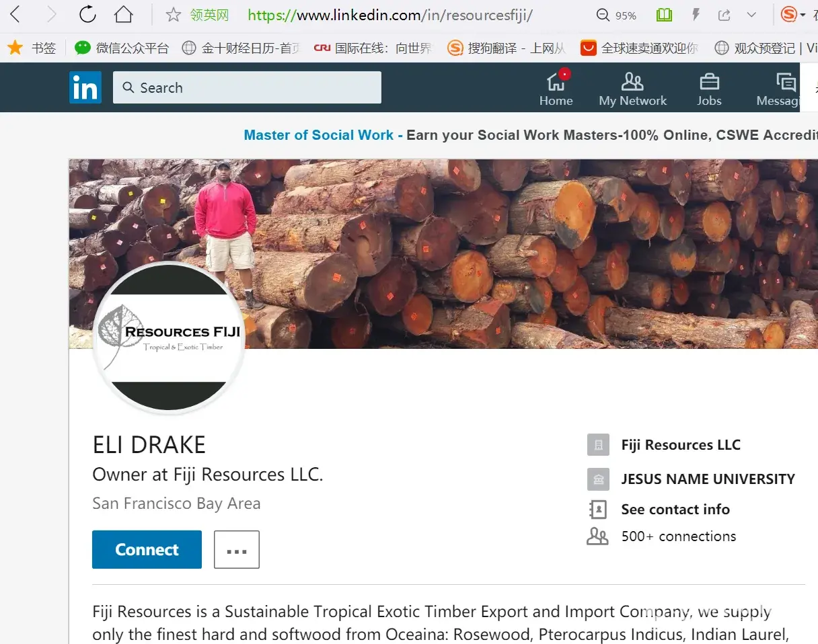Open the Fiji Resources LLC company link
This screenshot has height=644, width=818.
click(681, 445)
